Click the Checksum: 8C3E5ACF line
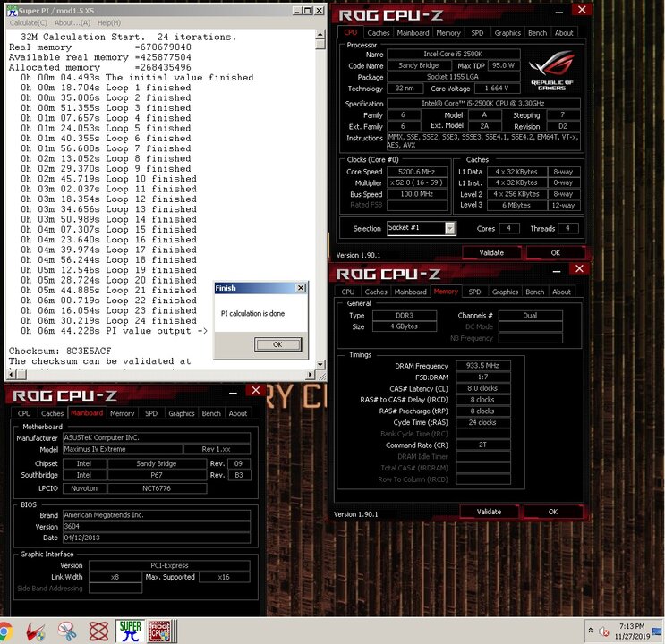 pos(60,351)
